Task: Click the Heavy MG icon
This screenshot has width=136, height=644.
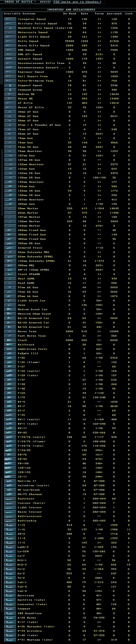Action: (x=10, y=98)
